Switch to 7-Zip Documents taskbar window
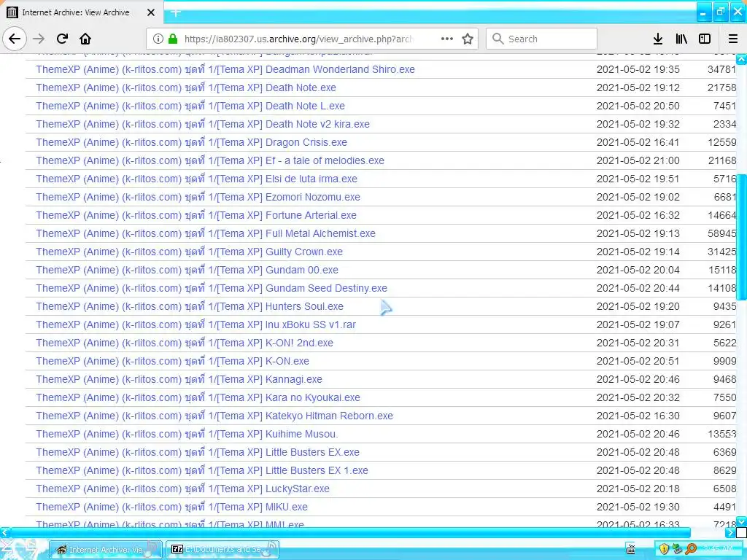747x560 pixels. [222, 550]
